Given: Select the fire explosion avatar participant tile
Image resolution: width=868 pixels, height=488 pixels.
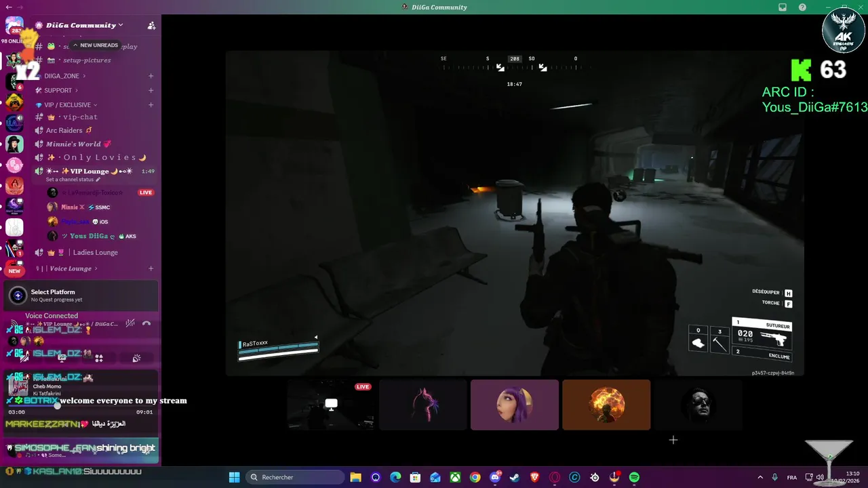Looking at the screenshot, I should click(606, 405).
